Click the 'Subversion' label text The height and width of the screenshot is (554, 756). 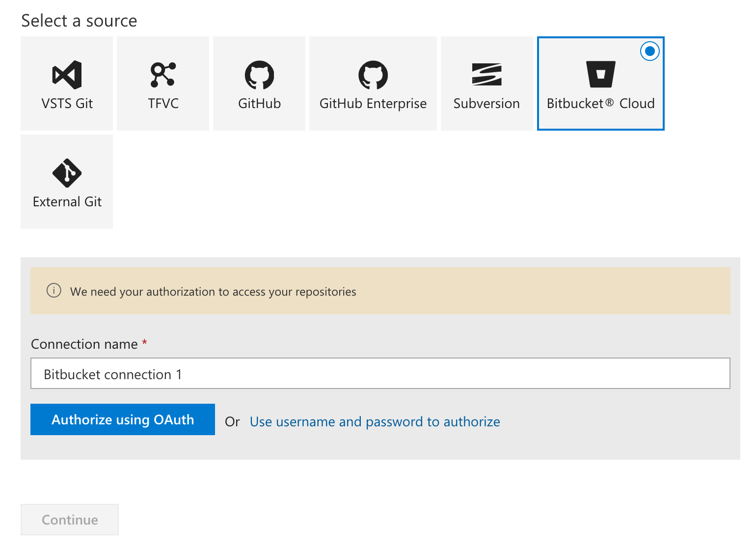486,103
